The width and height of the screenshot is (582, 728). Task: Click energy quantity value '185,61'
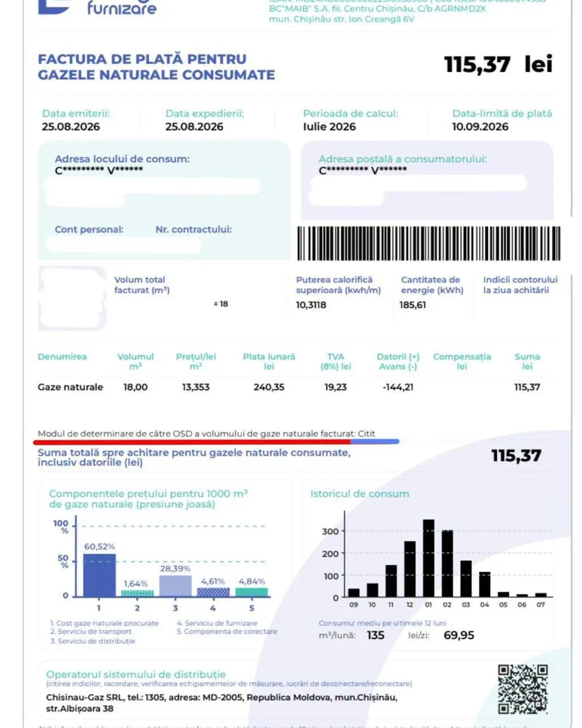tap(412, 305)
